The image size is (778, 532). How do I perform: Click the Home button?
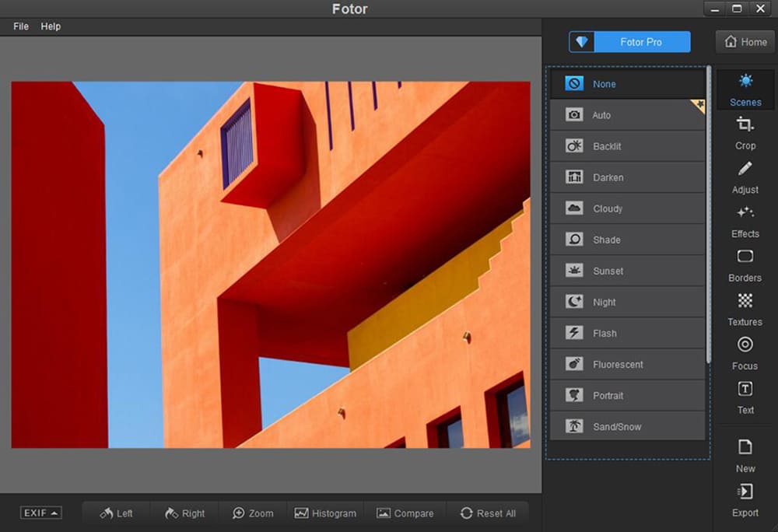click(x=744, y=42)
